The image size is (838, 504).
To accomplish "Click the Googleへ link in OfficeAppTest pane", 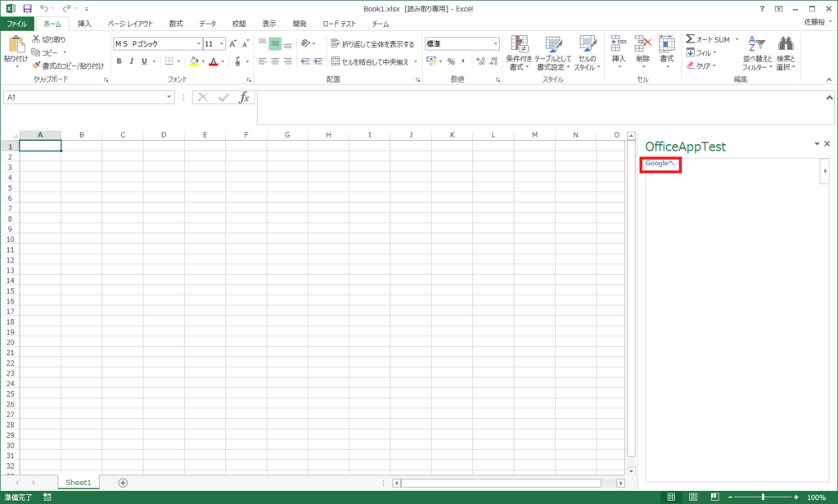I will click(660, 163).
